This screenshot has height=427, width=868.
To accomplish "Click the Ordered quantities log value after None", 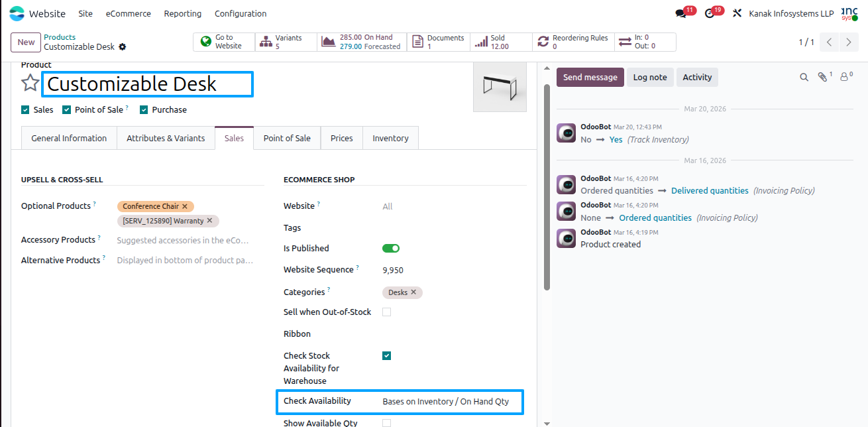I will click(655, 217).
